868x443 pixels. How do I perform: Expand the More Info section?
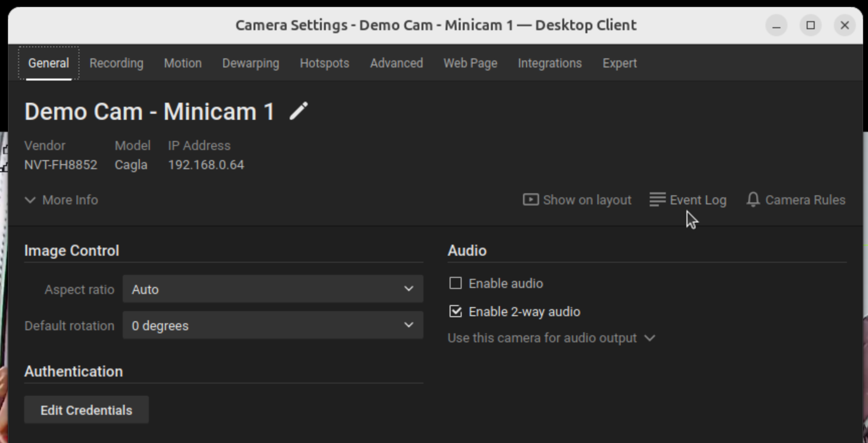point(61,200)
